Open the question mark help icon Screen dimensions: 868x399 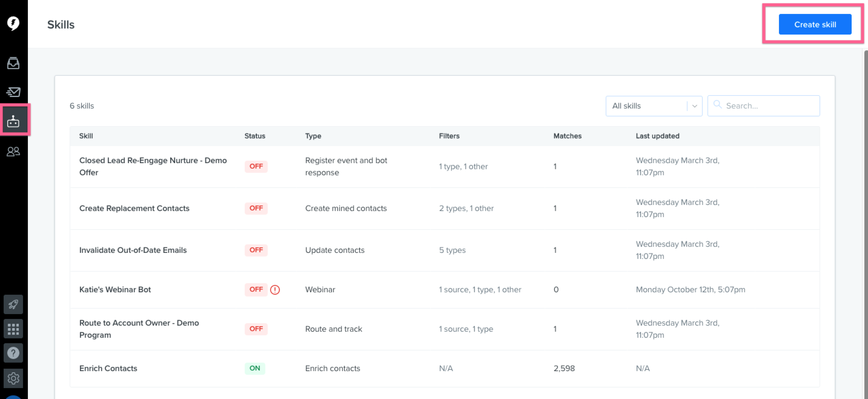pyautogui.click(x=13, y=353)
